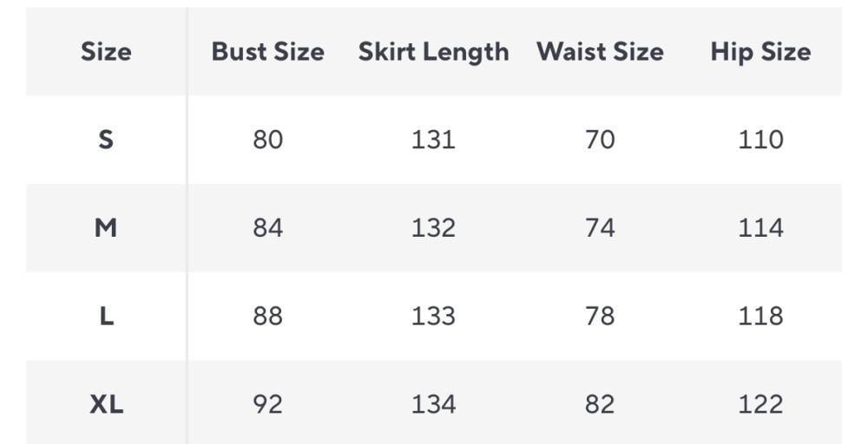Select the M size row label
Screen dimensions: 868x444
pyautogui.click(x=106, y=228)
